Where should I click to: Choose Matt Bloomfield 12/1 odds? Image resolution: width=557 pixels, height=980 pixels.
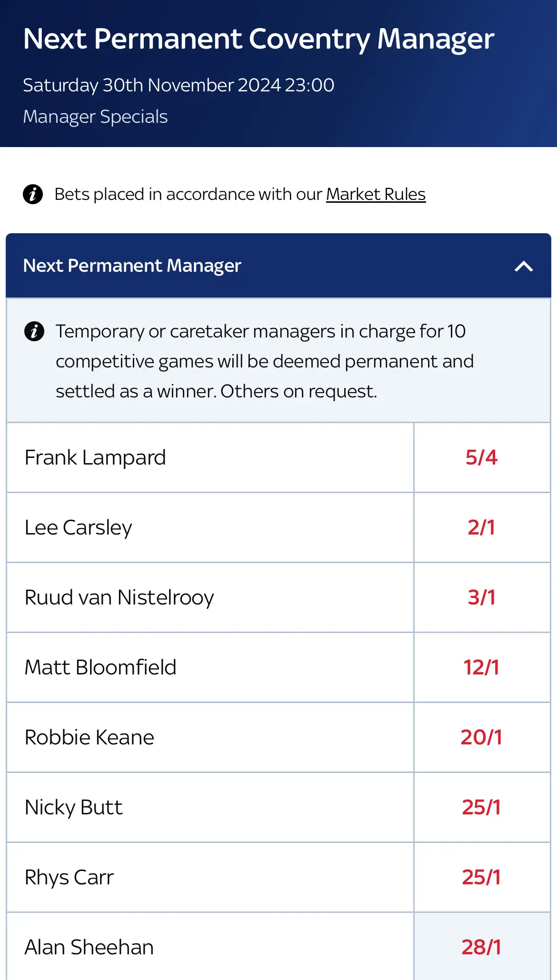pyautogui.click(x=482, y=667)
